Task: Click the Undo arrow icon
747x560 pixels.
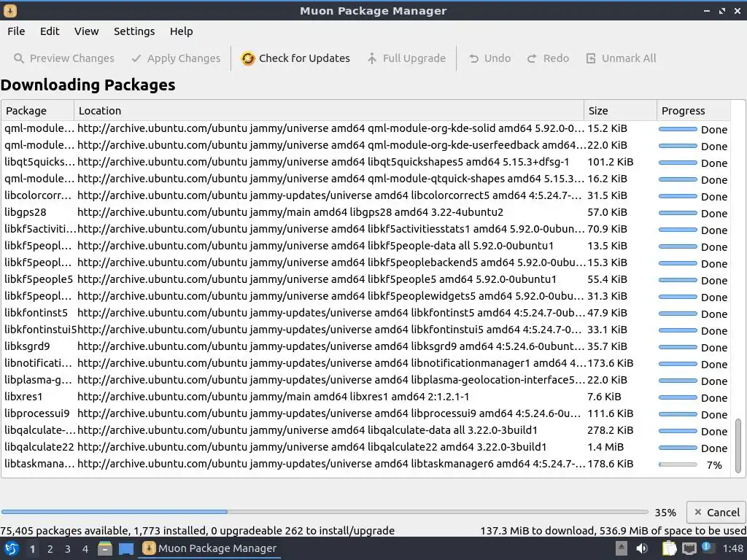Action: pyautogui.click(x=473, y=58)
